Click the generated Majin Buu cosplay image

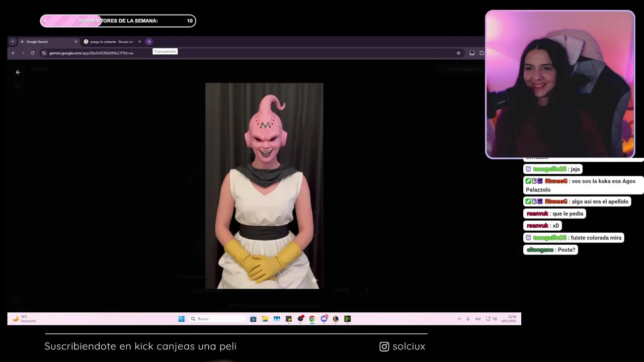[264, 186]
